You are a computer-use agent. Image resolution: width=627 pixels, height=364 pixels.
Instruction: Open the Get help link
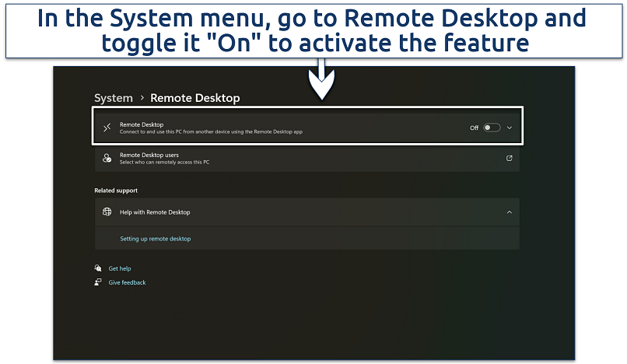click(120, 268)
